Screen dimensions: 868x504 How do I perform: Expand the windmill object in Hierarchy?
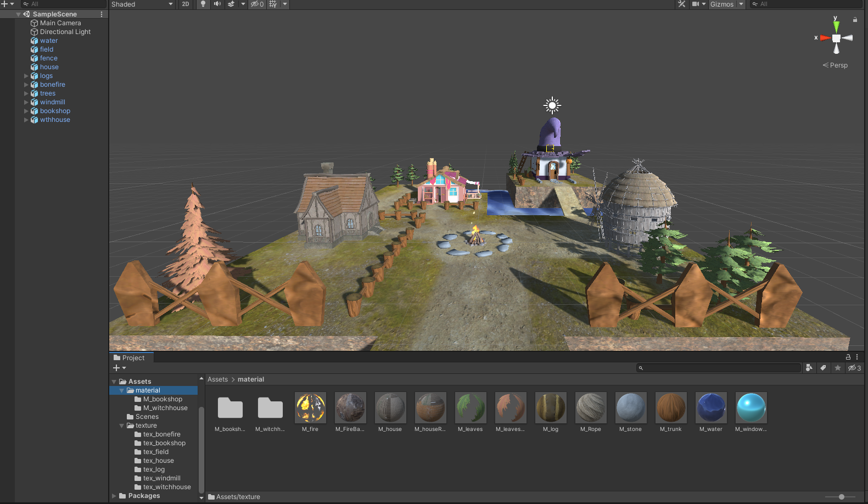(x=26, y=102)
